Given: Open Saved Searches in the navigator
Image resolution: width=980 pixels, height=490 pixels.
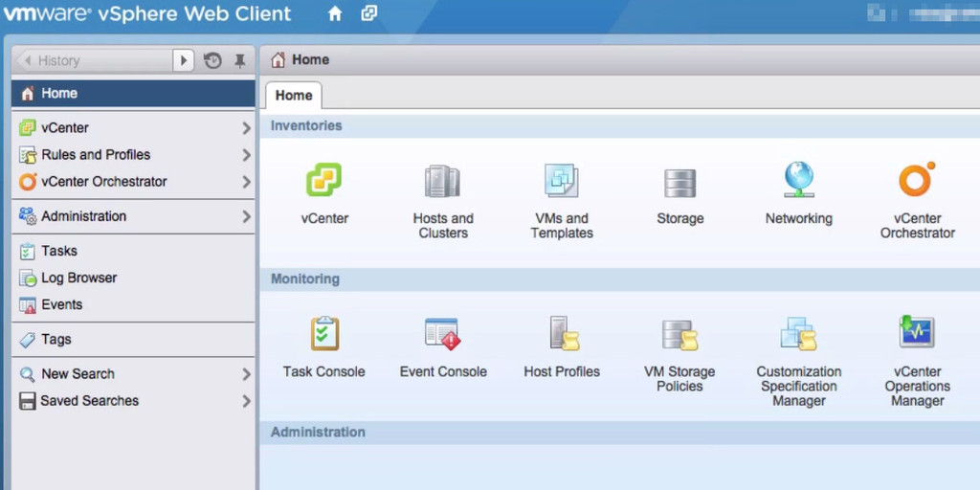Looking at the screenshot, I should click(133, 401).
